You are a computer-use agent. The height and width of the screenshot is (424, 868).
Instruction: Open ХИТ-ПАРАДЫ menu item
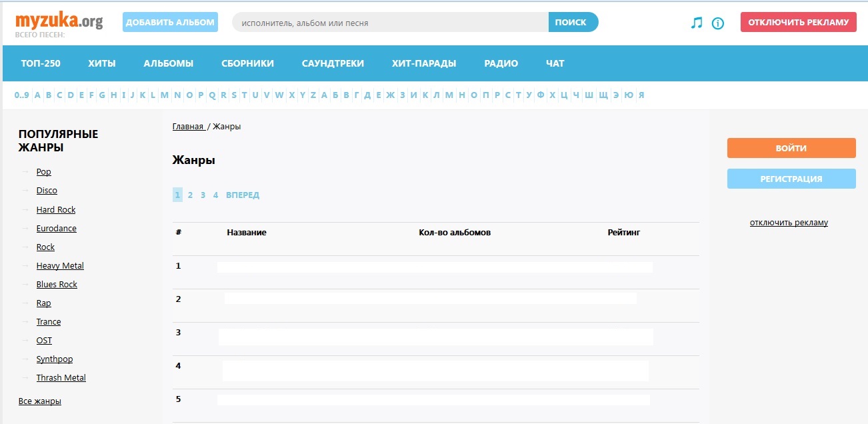click(424, 63)
